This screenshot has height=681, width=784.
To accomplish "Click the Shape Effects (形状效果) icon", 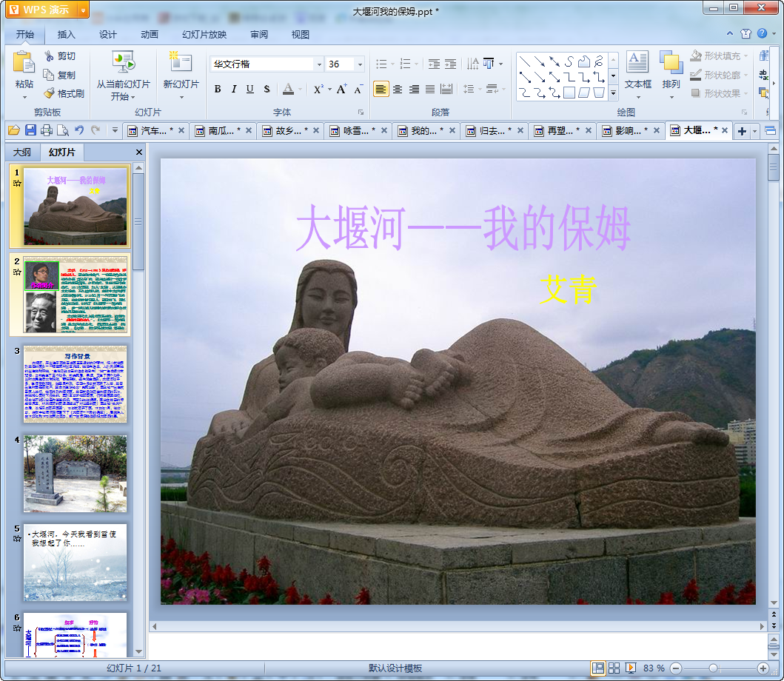I will point(695,93).
